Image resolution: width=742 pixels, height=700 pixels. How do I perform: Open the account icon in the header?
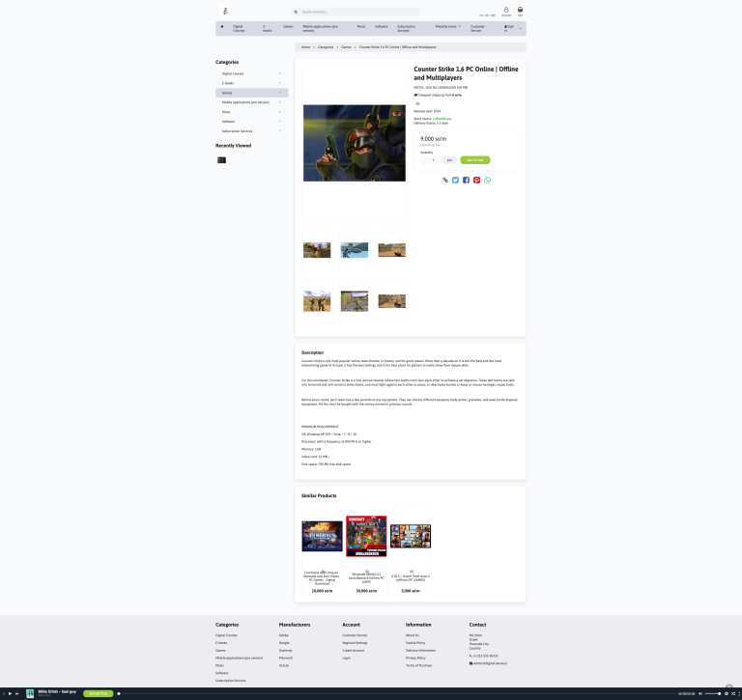click(x=506, y=12)
